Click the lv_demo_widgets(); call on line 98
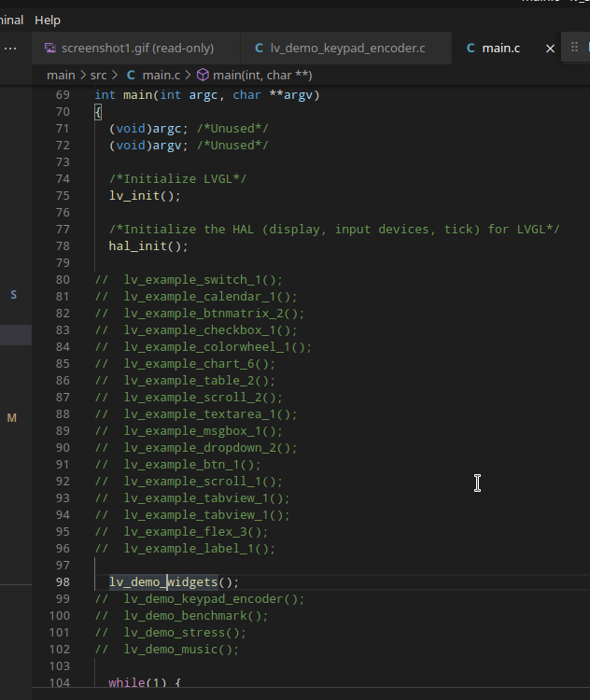 coord(175,582)
